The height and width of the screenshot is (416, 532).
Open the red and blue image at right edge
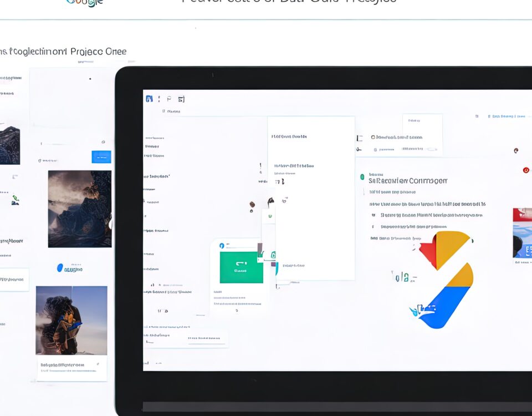pyautogui.click(x=522, y=233)
